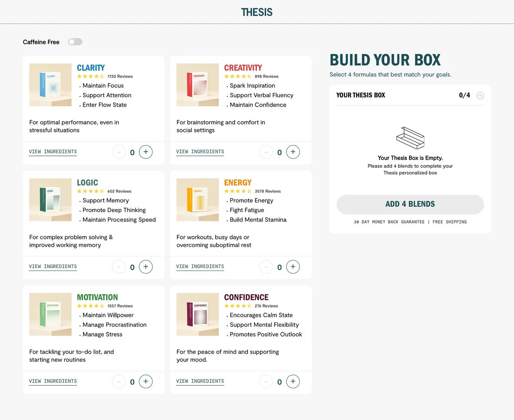Click the Energy star rating
The image size is (514, 420).
pos(238,191)
